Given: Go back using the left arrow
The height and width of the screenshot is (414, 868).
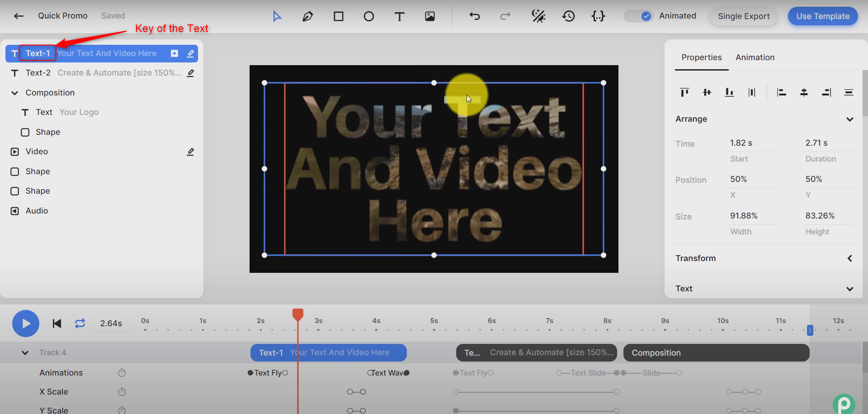Looking at the screenshot, I should click(x=19, y=16).
